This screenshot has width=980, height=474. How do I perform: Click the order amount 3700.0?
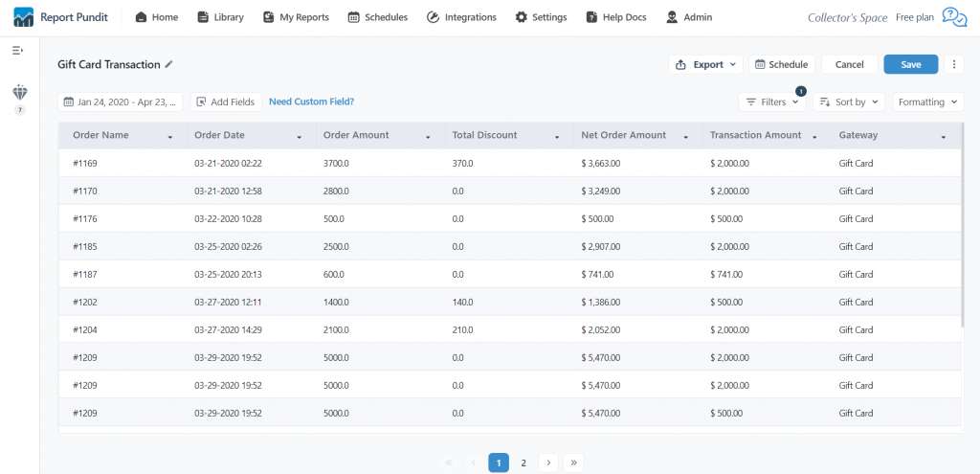(336, 163)
